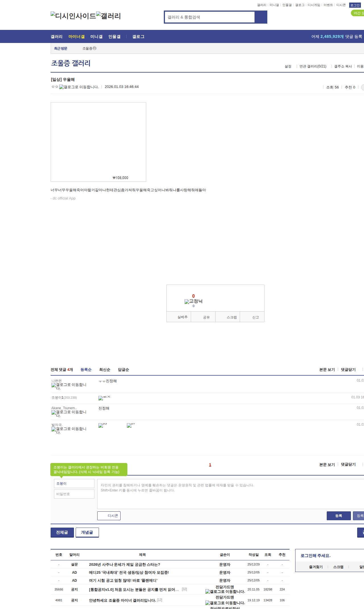
Task: Select the 개념글 tab
Action: click(87, 532)
